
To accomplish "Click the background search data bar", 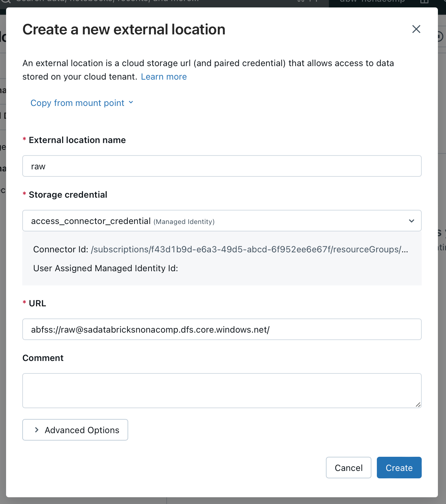I will [108, 2].
